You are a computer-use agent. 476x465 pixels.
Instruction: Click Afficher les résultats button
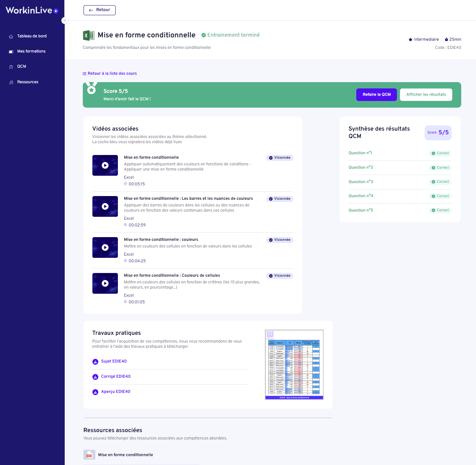tap(426, 95)
